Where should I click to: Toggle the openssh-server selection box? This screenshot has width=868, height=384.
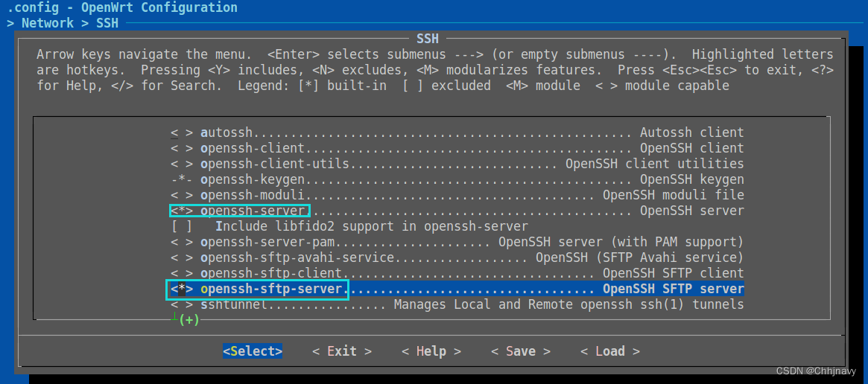[182, 211]
